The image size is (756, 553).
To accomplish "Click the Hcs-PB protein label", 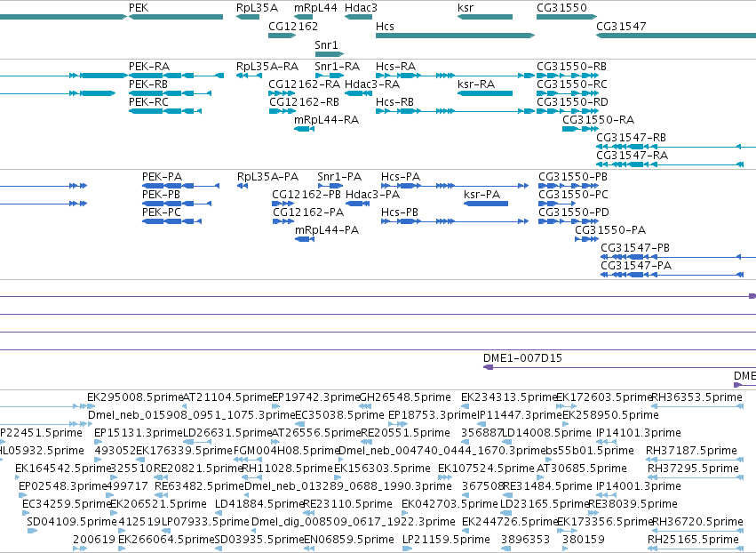I will tap(399, 212).
